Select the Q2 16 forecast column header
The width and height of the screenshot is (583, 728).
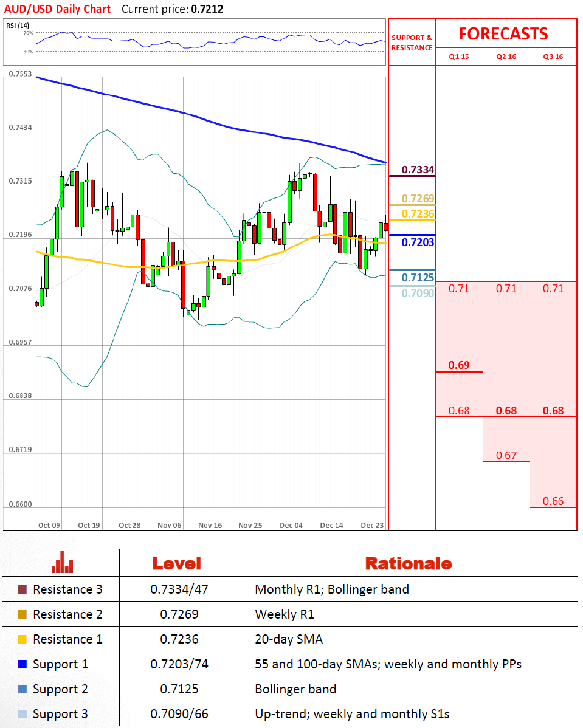(x=506, y=57)
